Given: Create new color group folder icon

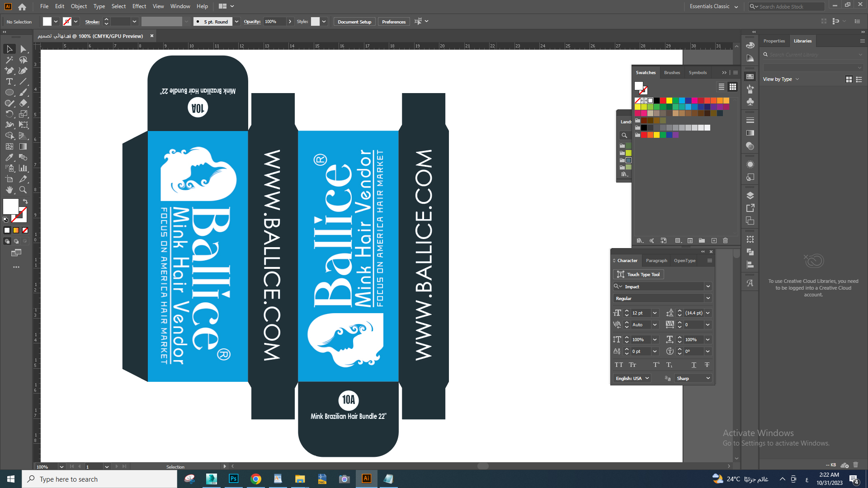Looking at the screenshot, I should (x=702, y=241).
